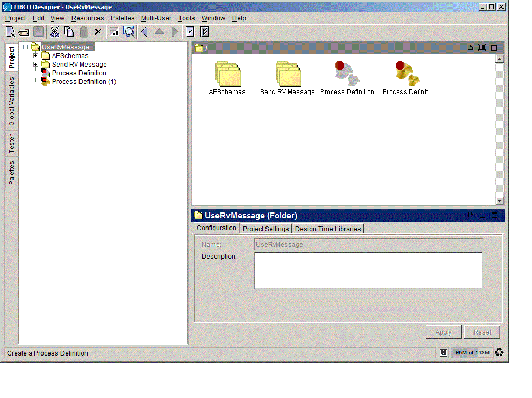
Task: Click the Validate resource checkmark icon
Action: coord(190,32)
